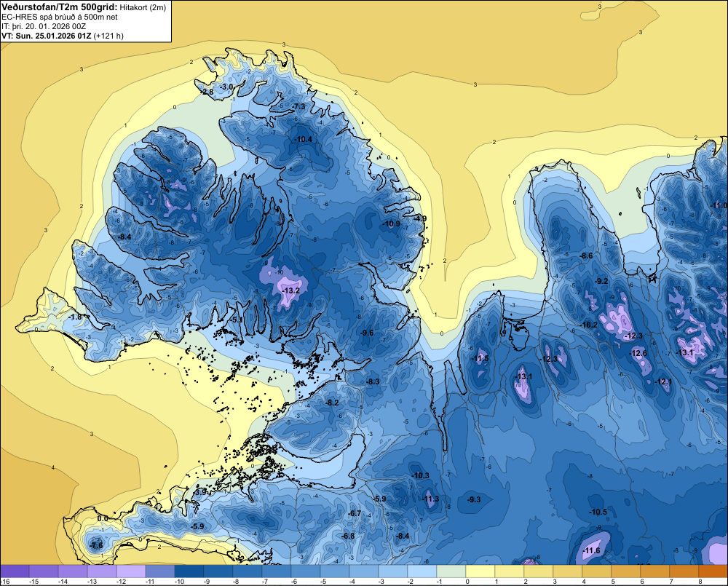Click the dark blue legend swatch between -10 and -9
Screen dimensions: 728x586
coord(189,571)
